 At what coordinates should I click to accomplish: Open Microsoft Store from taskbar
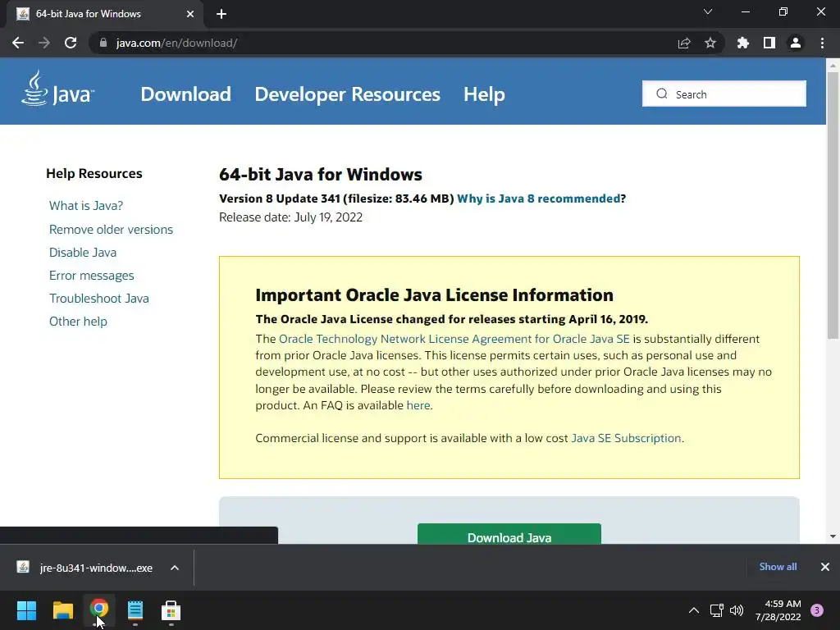[171, 610]
